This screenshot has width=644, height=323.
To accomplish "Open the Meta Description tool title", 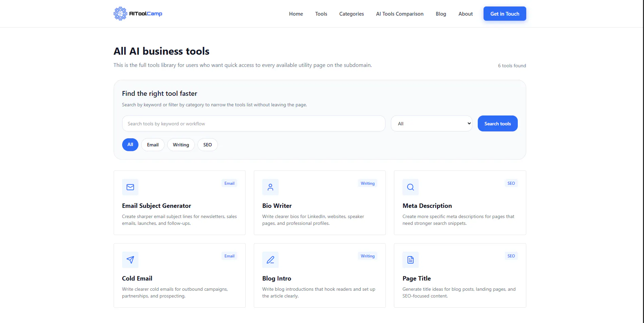I will pos(427,206).
